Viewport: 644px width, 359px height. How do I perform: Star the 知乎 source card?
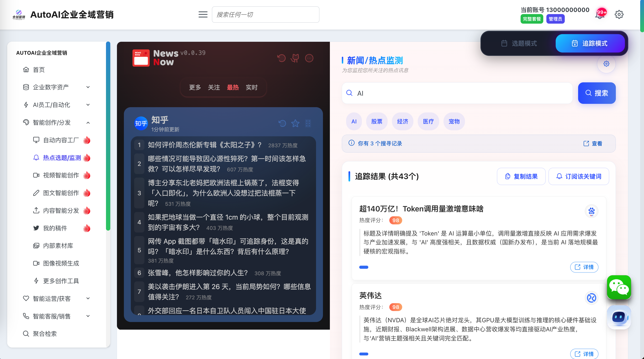(x=295, y=123)
